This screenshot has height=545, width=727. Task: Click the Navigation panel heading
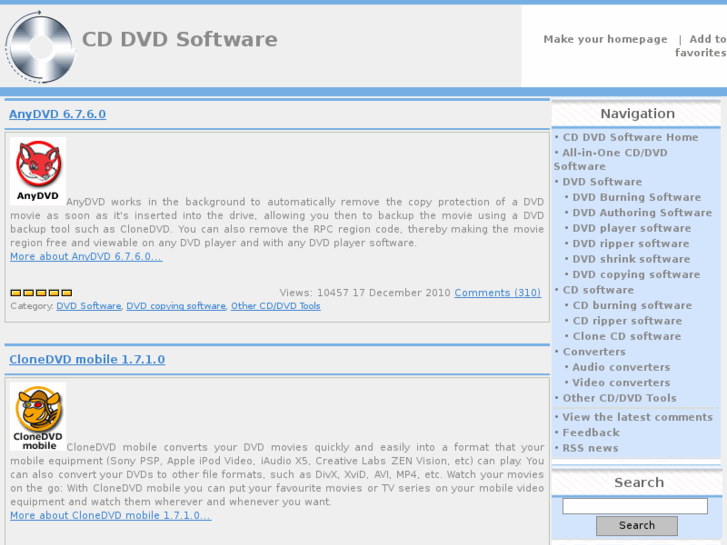point(638,114)
